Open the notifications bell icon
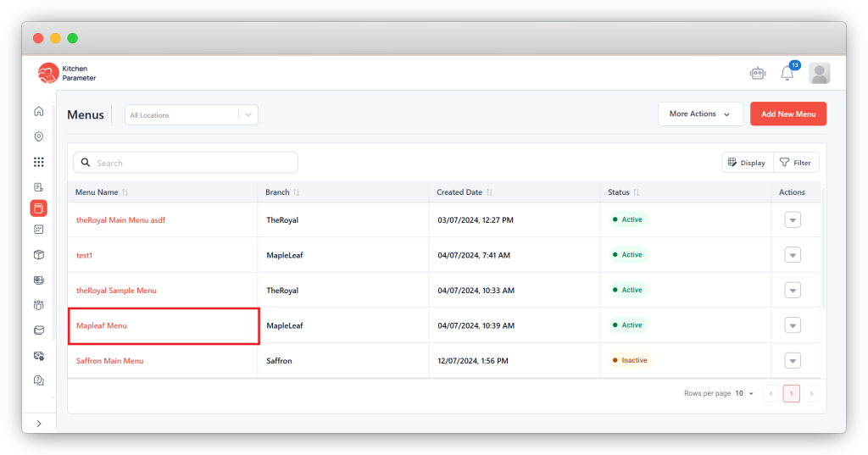This screenshot has width=868, height=455. pyautogui.click(x=787, y=74)
